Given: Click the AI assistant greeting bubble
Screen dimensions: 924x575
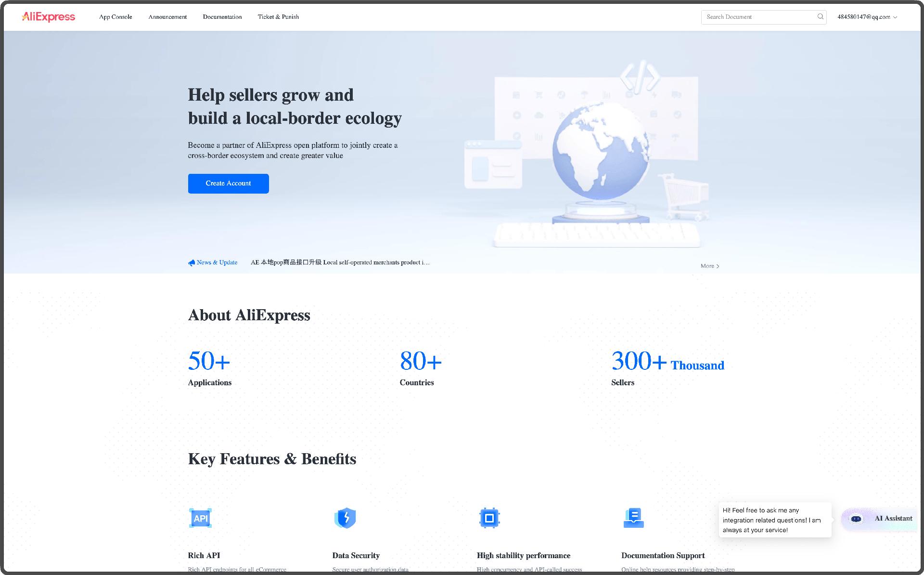Looking at the screenshot, I should [x=774, y=520].
